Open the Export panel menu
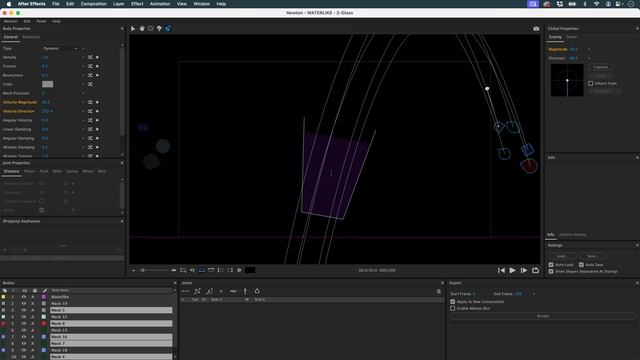640x360 pixels. 637,283
